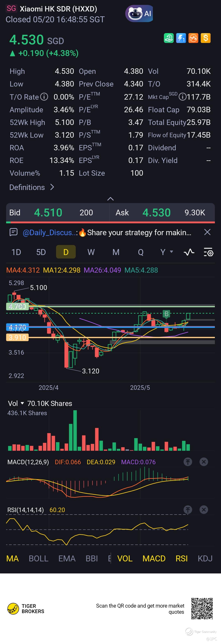The height and width of the screenshot is (644, 221).
Task: Switch to M monthly chart
Action: tap(116, 252)
